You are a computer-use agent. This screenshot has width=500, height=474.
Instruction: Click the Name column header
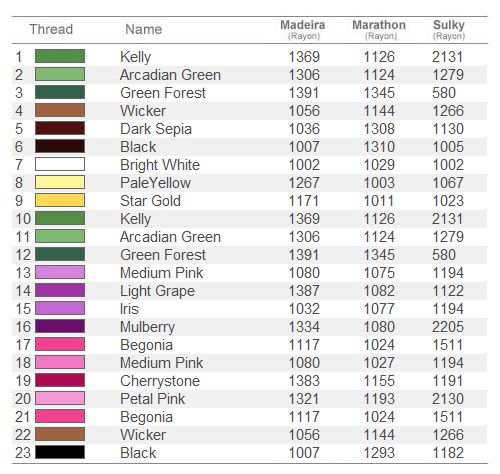pos(144,29)
